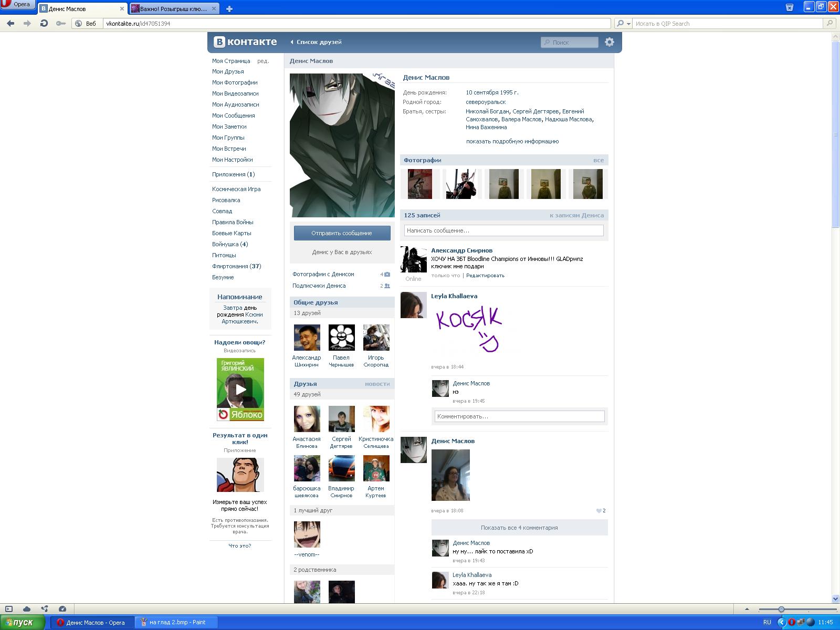Open the Opera main menu
The image size is (840, 630).
pyautogui.click(x=17, y=5)
